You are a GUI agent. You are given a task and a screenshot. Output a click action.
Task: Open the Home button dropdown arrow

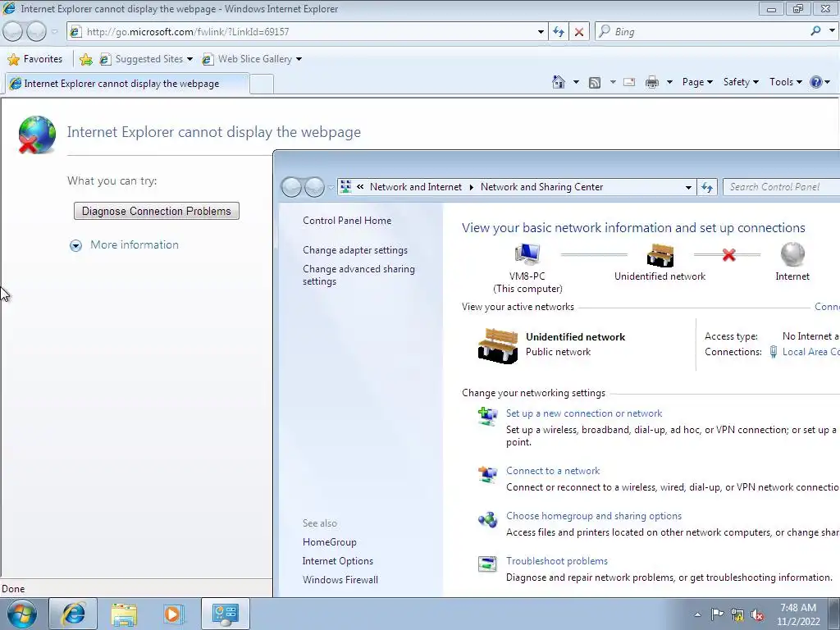click(576, 82)
